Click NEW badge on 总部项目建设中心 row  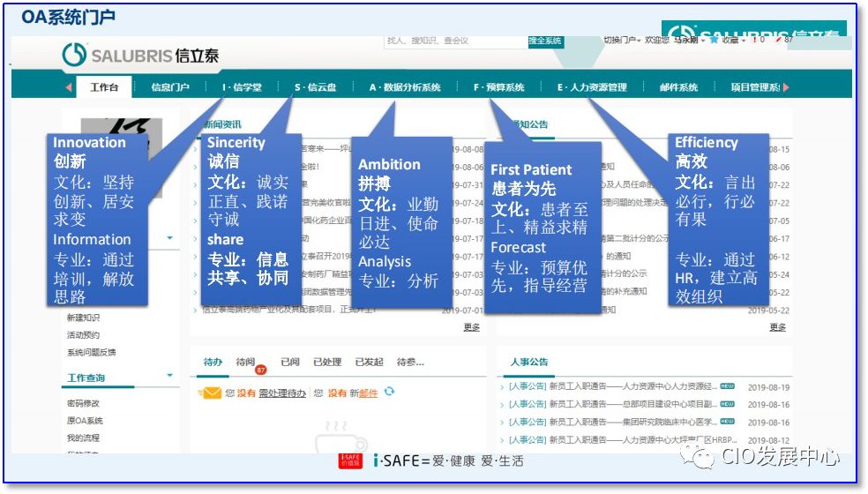pos(727,404)
